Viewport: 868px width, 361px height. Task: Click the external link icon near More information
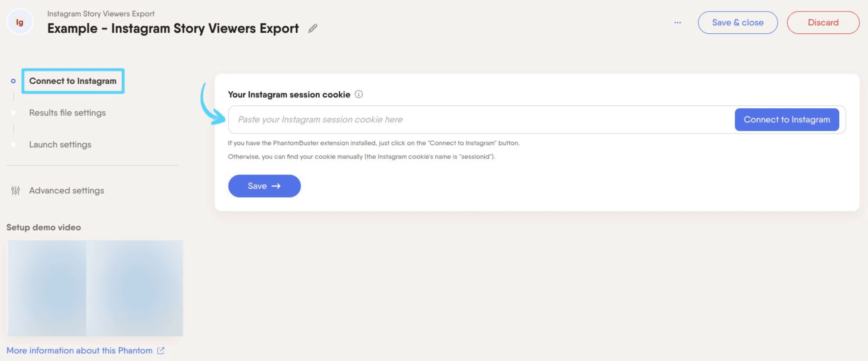point(161,350)
